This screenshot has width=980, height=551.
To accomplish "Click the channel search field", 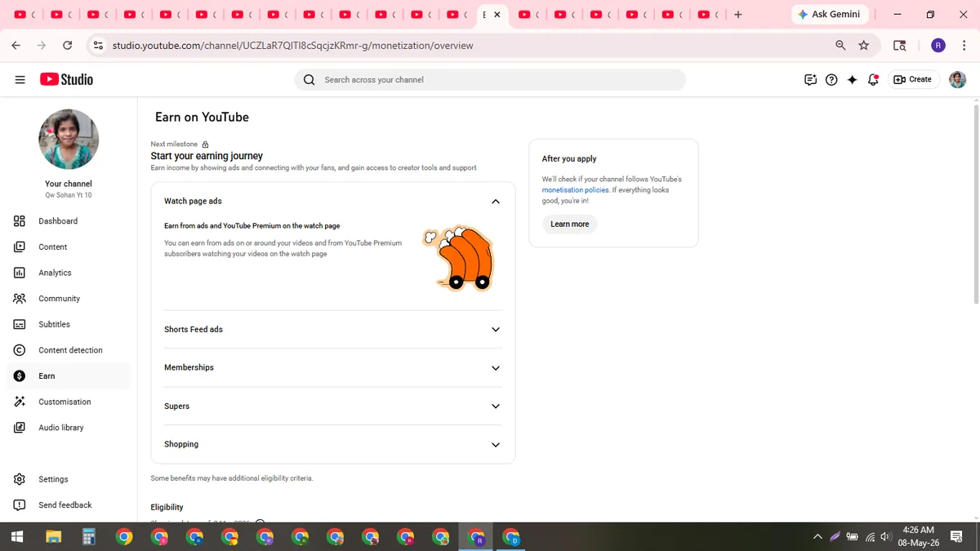I will tap(490, 79).
